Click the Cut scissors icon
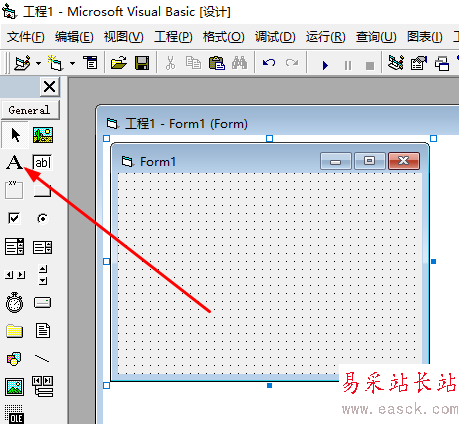Viewport: 459px width, 424px height. click(170, 63)
